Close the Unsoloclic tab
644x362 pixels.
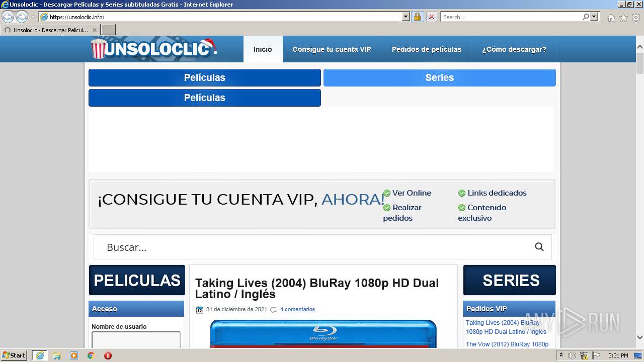point(95,30)
